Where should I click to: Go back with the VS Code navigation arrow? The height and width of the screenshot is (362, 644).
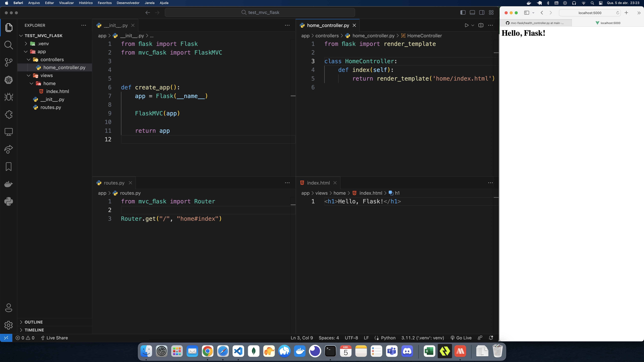pos(148,12)
